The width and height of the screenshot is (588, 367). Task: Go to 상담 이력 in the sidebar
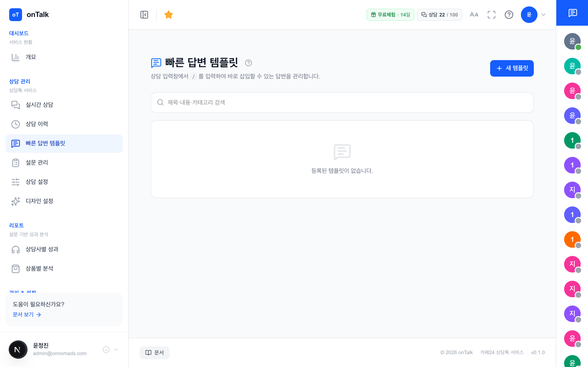[64, 124]
